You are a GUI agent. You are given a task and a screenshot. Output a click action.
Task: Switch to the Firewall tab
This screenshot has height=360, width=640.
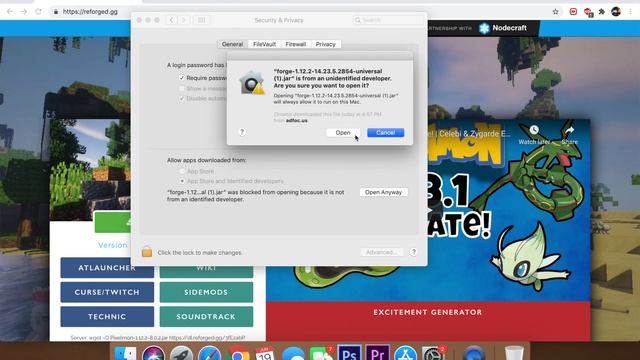click(296, 44)
